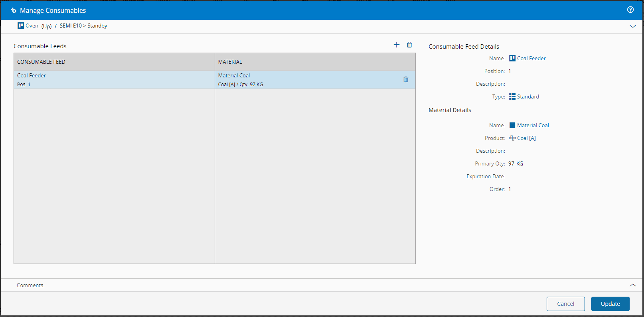Click the Oven resource icon in breadcrumb

click(21, 26)
